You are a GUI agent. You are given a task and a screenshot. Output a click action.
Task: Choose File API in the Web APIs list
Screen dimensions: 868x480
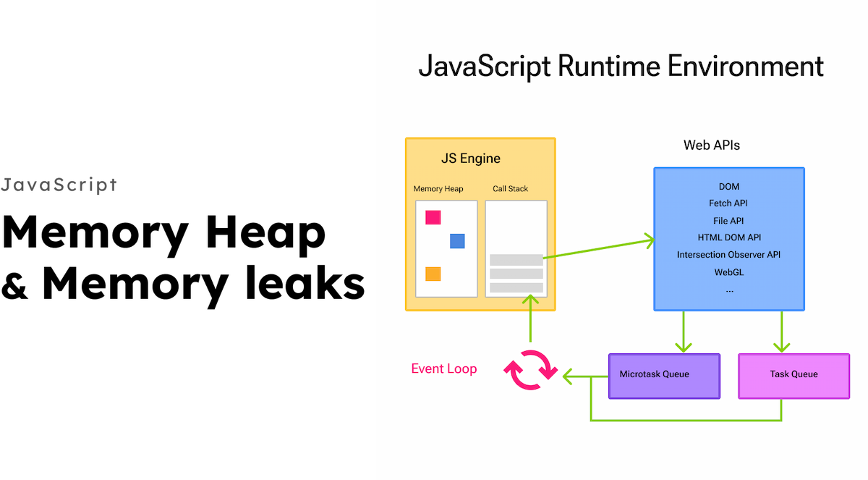tap(728, 221)
